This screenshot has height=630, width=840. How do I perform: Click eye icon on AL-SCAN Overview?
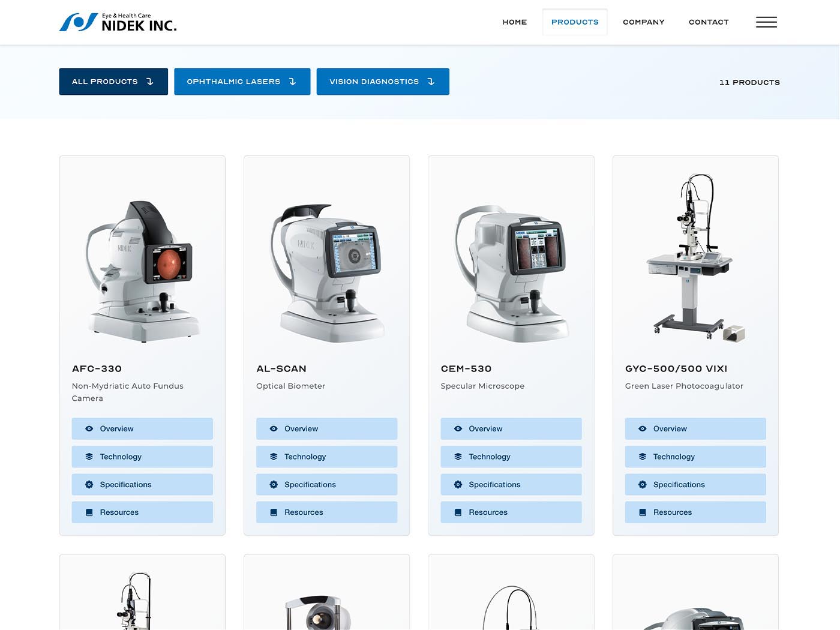274,429
